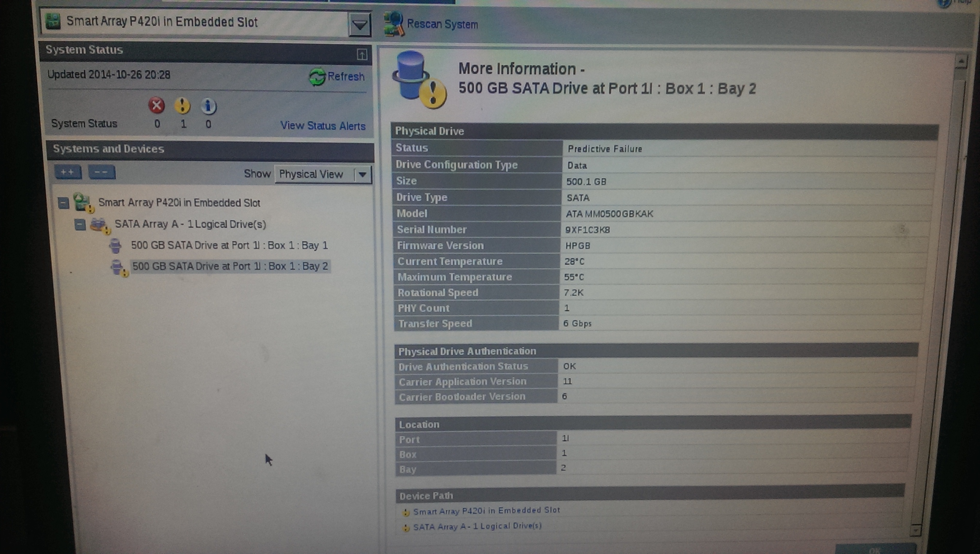The height and width of the screenshot is (554, 980).
Task: Open Smart Array P420i device path link
Action: tap(486, 511)
